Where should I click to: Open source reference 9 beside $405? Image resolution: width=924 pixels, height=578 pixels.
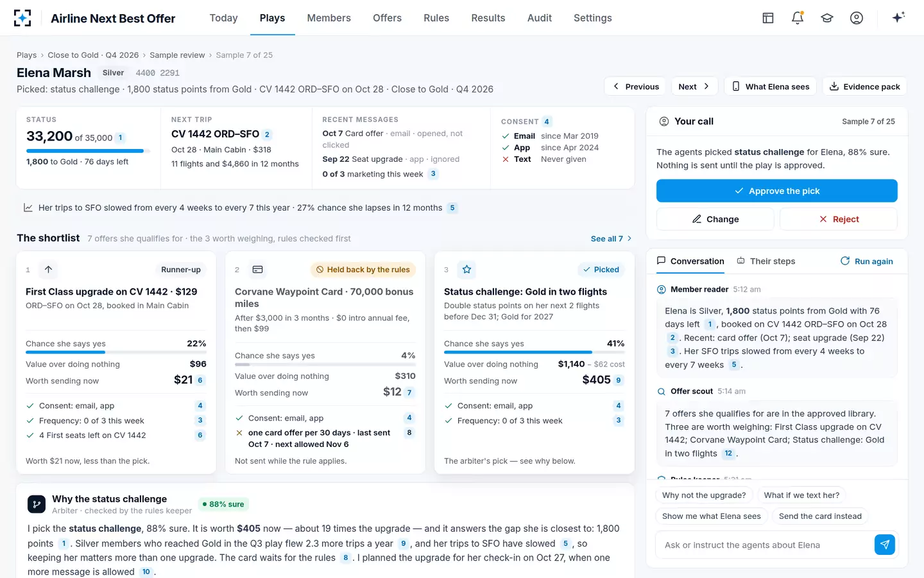tap(619, 380)
